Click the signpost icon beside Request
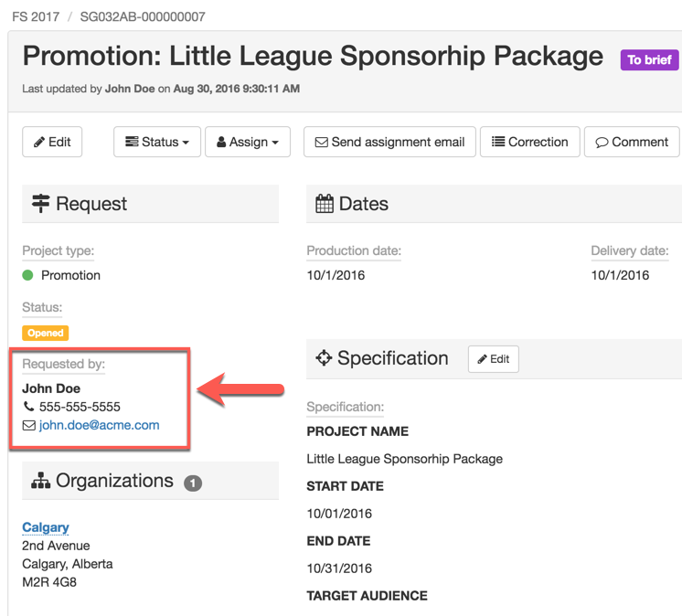The image size is (682, 616). [x=40, y=204]
